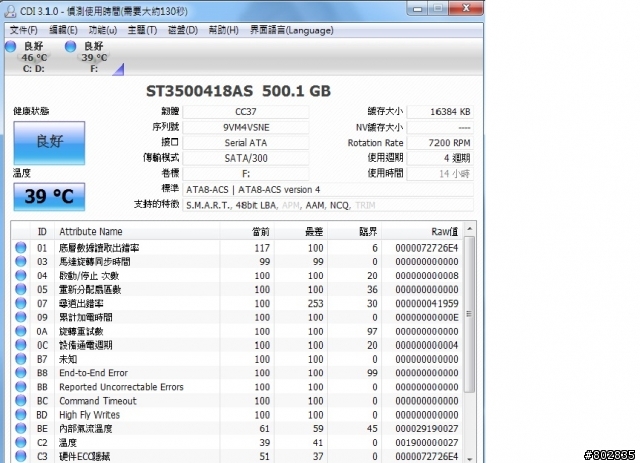The width and height of the screenshot is (640, 463).
Task: Click the serial number 9VM4VSNE field
Action: [x=246, y=127]
